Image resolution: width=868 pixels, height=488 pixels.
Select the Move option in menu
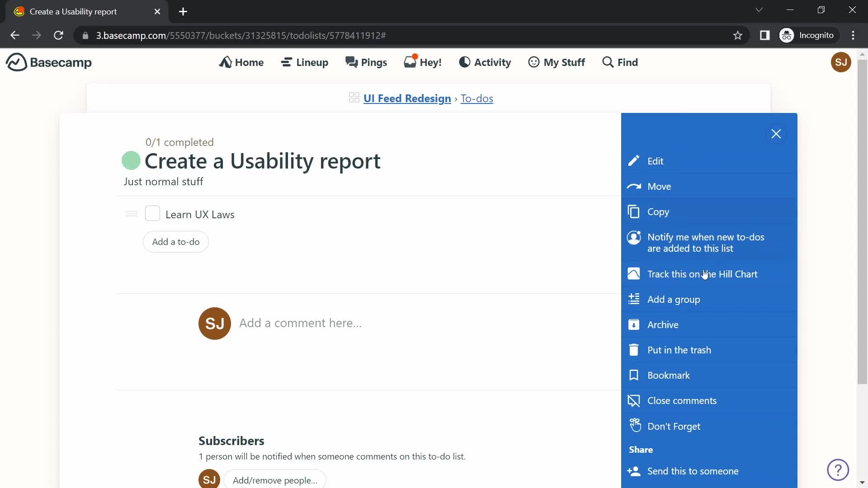pyautogui.click(x=659, y=186)
